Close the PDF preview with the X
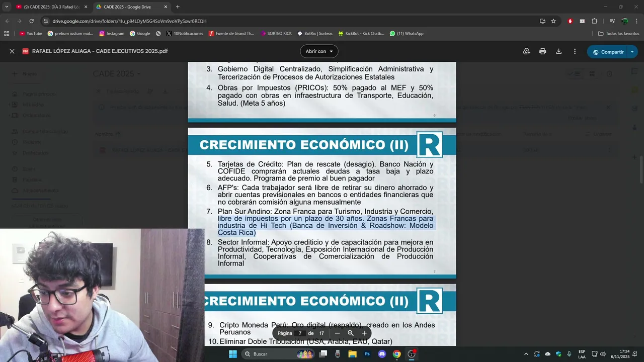 point(12,51)
